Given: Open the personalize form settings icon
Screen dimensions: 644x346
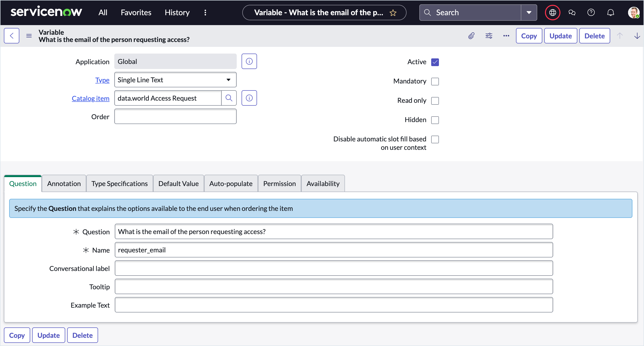Looking at the screenshot, I should (489, 36).
